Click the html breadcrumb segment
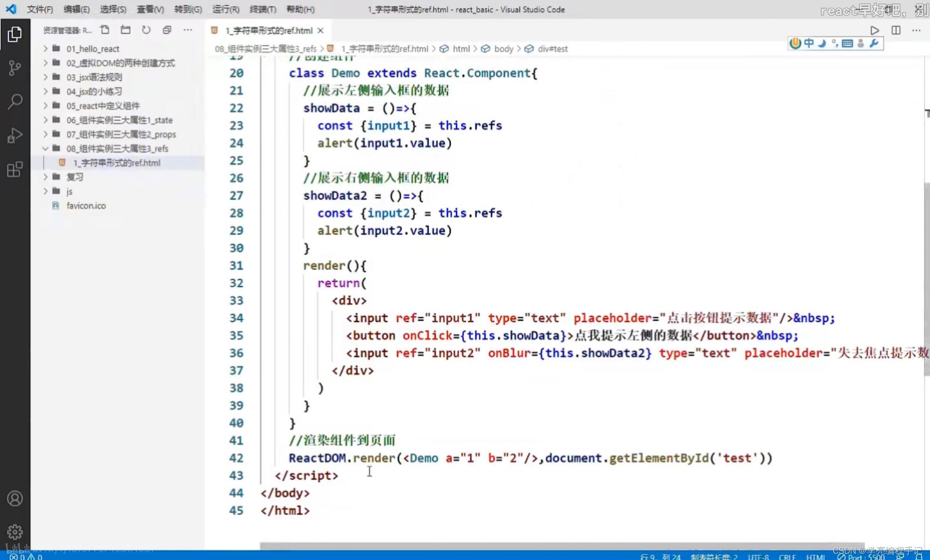 (x=455, y=49)
